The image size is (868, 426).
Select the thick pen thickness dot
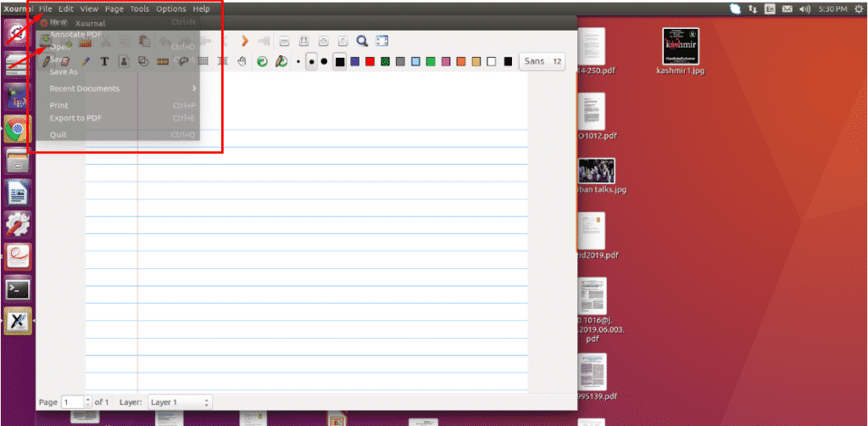(324, 62)
